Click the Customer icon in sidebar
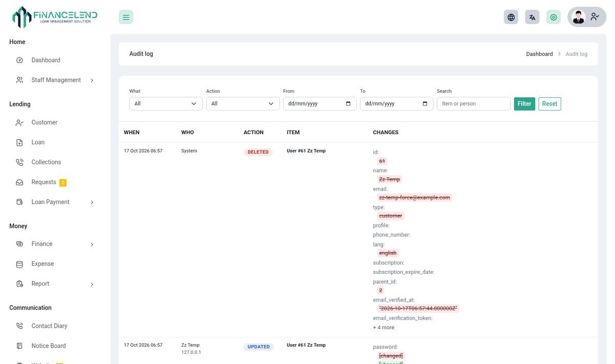 pyautogui.click(x=19, y=122)
